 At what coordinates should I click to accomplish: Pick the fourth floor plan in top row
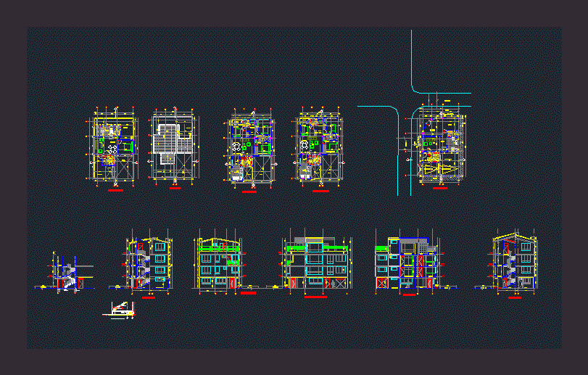coord(319,147)
